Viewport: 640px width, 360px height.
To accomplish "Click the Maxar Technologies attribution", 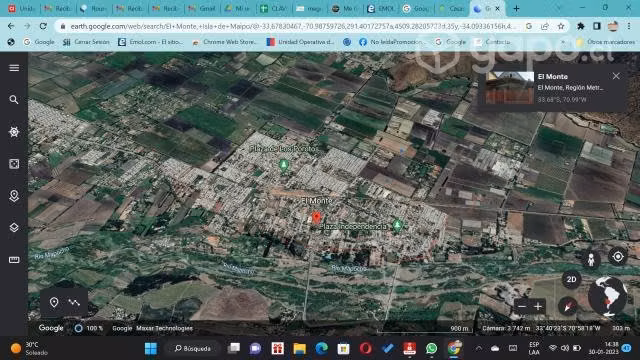I will point(164,328).
